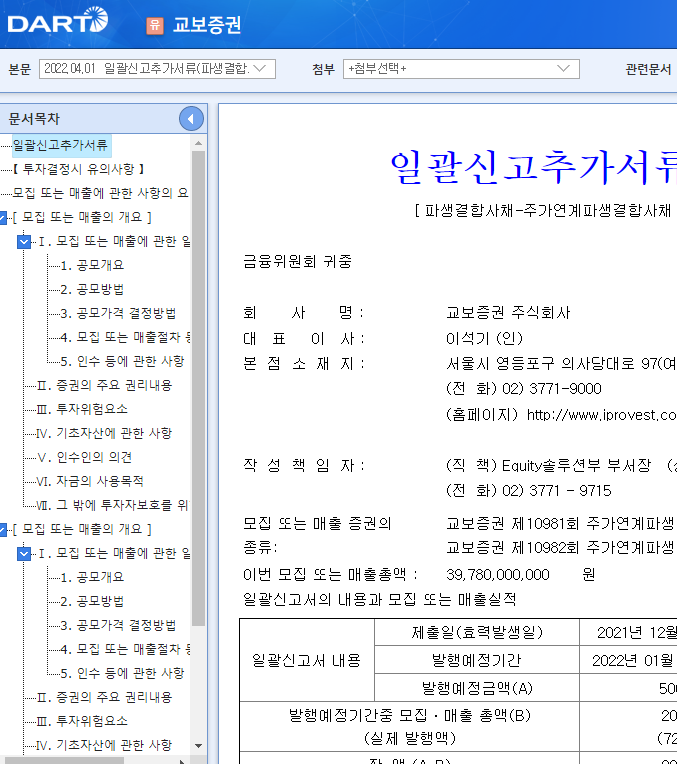Click amount 39,780,000,000 text

coord(498,574)
